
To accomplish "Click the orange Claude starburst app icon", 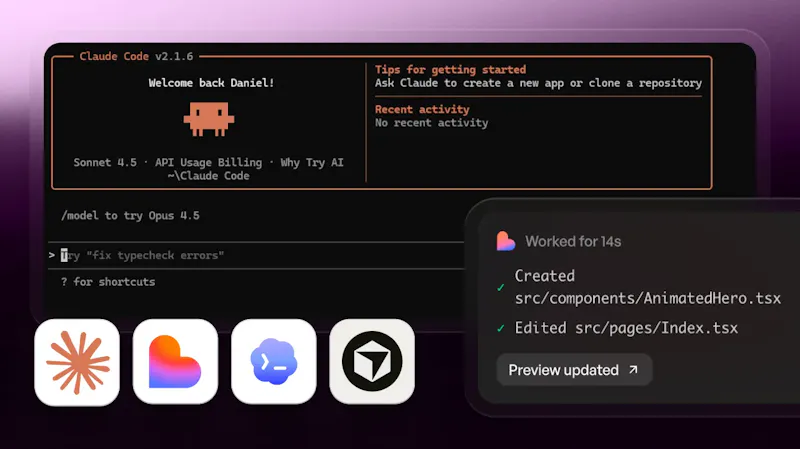I will [77, 362].
